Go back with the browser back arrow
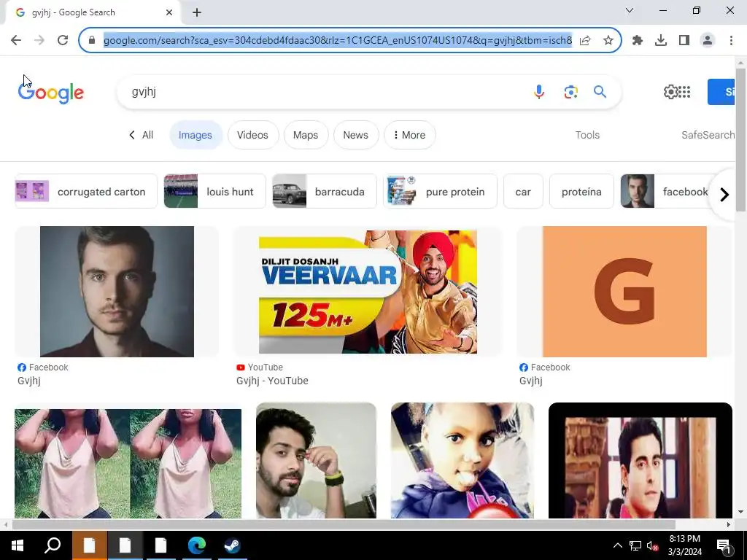 [16, 40]
